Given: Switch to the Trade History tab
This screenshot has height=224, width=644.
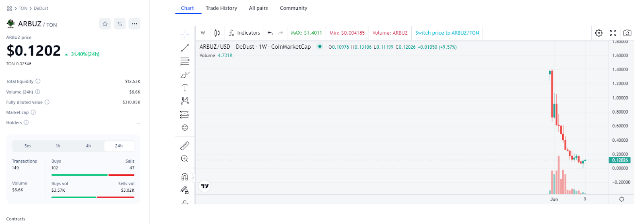Looking at the screenshot, I should click(221, 8).
